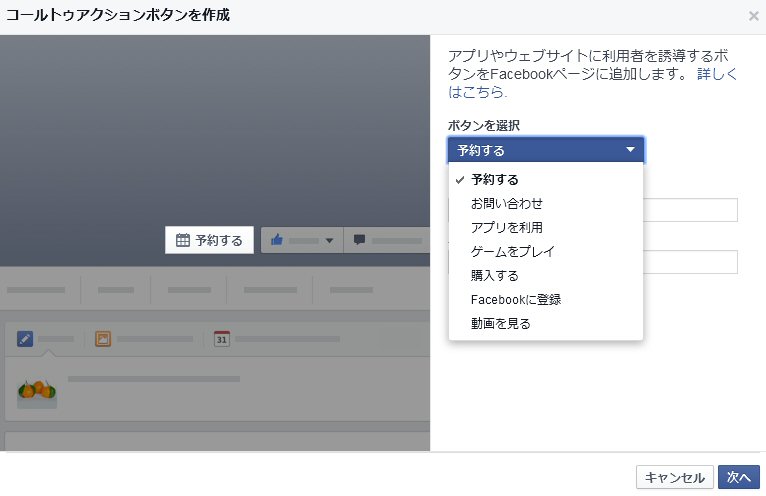Choose お問い合わせ from the dropdown list
Viewport: 766px width, 496px height.
(546, 203)
